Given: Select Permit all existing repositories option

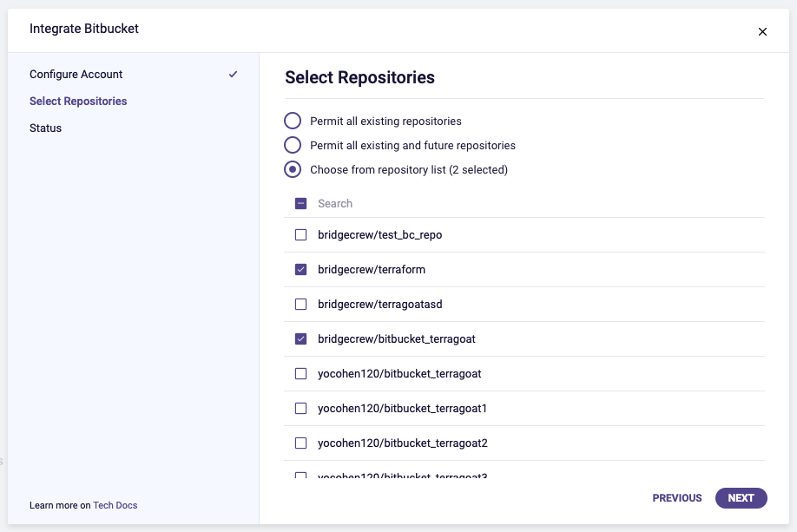Looking at the screenshot, I should 293,121.
